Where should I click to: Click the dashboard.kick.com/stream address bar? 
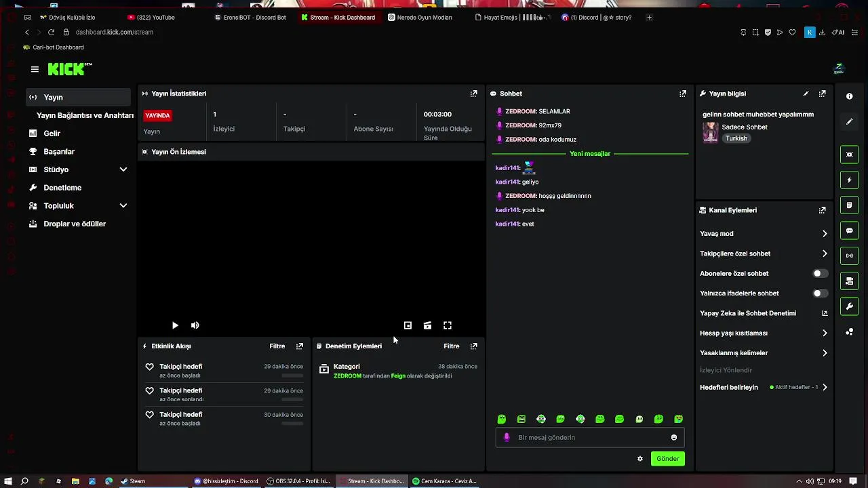pos(115,32)
